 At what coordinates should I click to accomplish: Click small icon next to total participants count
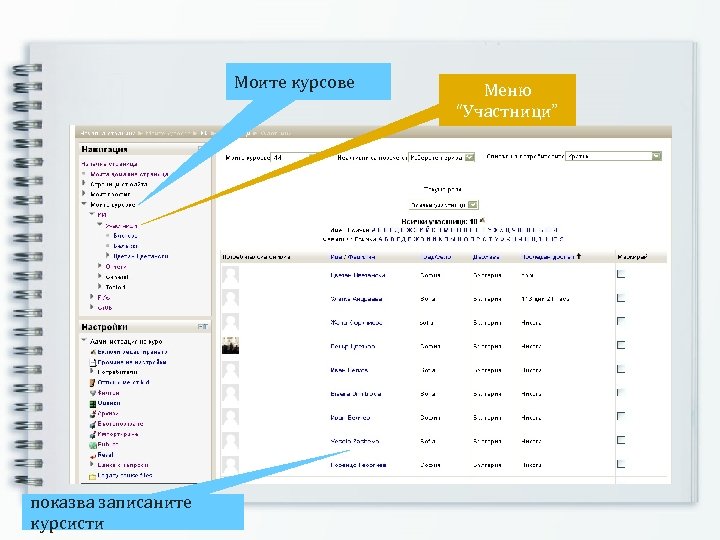[x=482, y=220]
